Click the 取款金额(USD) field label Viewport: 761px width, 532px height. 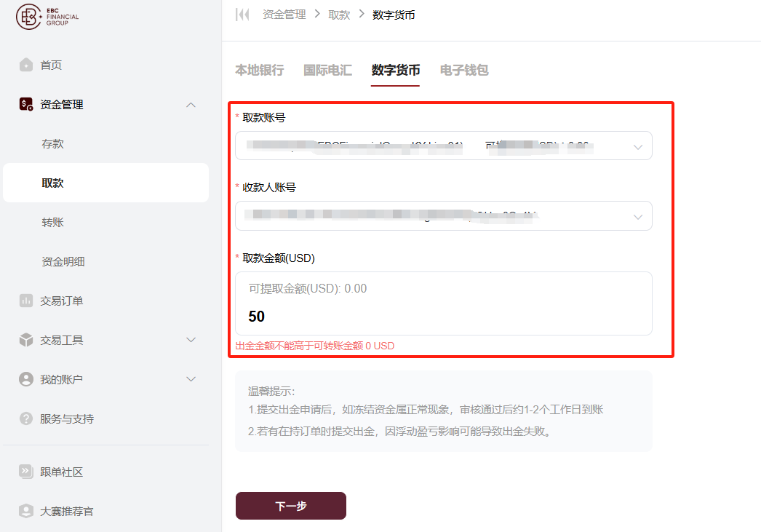click(279, 258)
